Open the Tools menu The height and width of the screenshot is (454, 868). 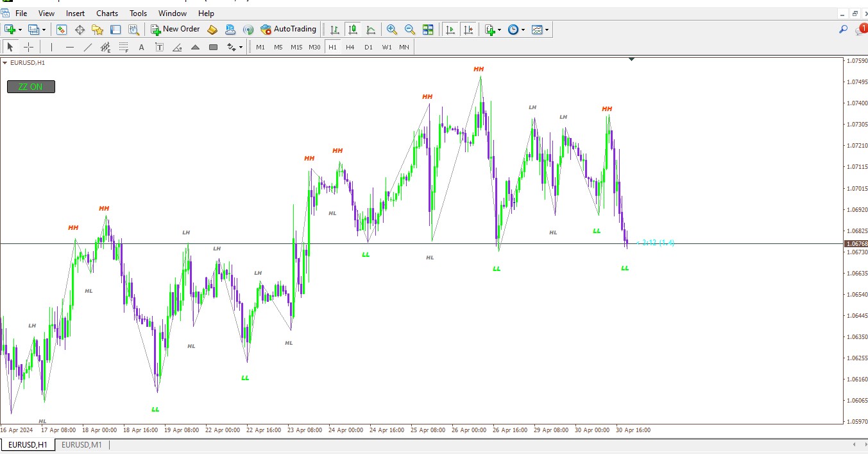tap(138, 13)
